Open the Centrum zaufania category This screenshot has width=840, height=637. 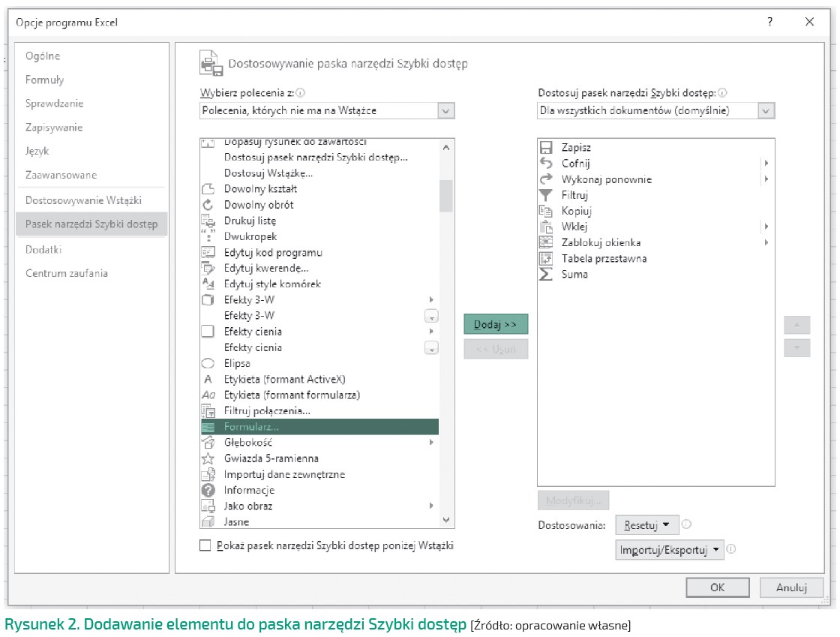pos(67,273)
